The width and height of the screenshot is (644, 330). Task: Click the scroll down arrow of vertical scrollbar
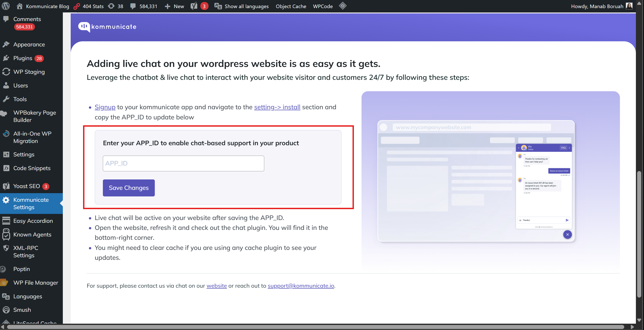[x=639, y=320]
